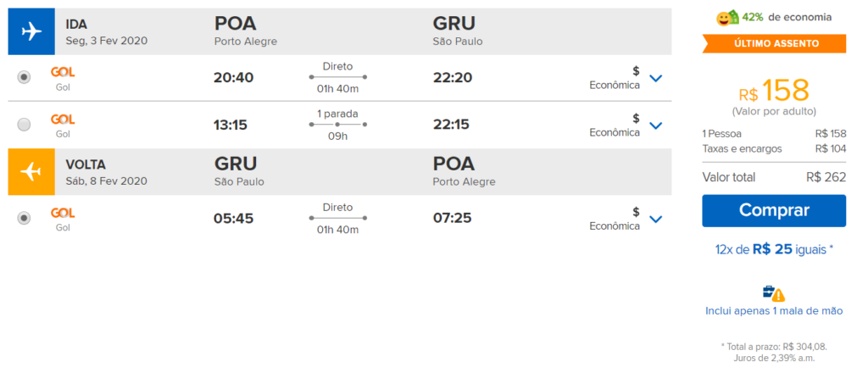Click the orange VOLTA return airplane icon

(x=31, y=171)
